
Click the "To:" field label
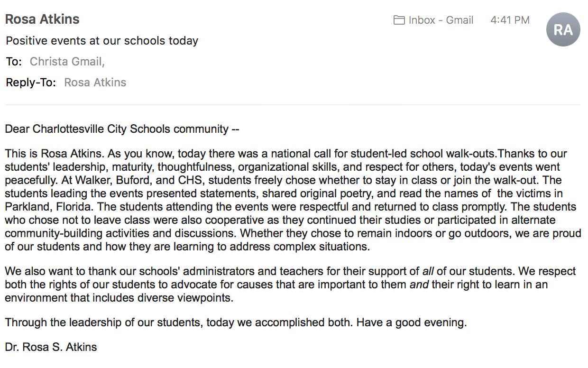pyautogui.click(x=14, y=62)
